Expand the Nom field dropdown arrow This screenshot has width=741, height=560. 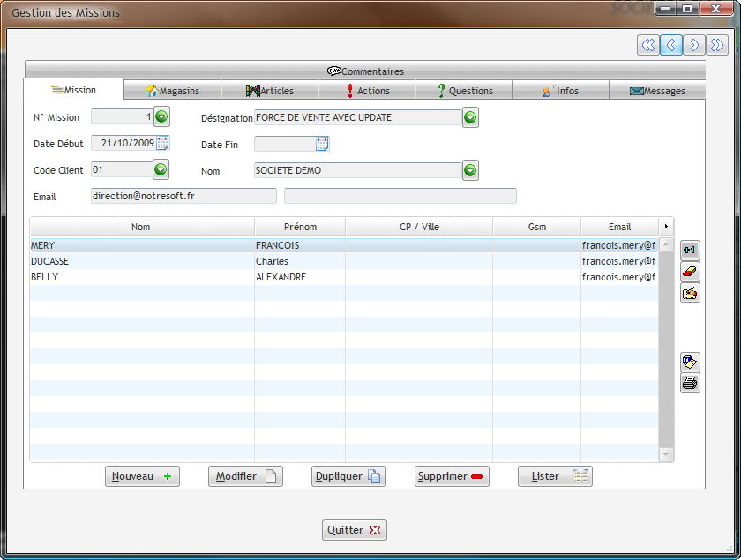tap(470, 170)
